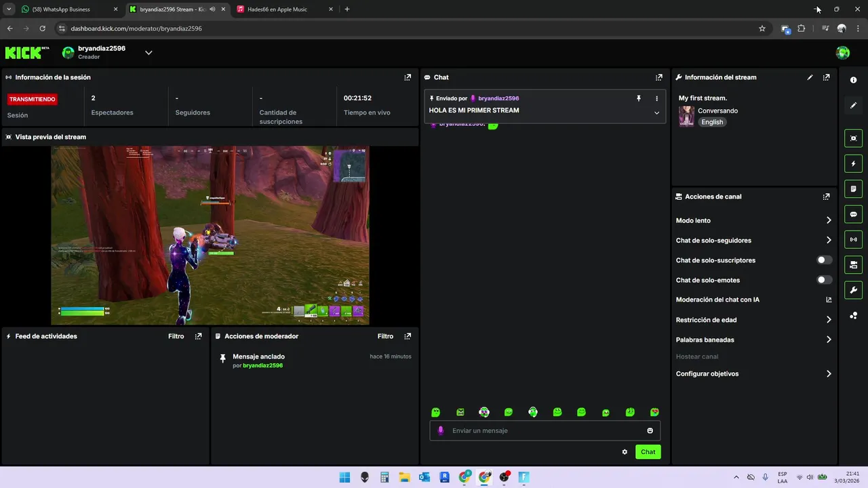The width and height of the screenshot is (868, 488).
Task: Toggle the channel actions widget in sidebar
Action: 853,264
